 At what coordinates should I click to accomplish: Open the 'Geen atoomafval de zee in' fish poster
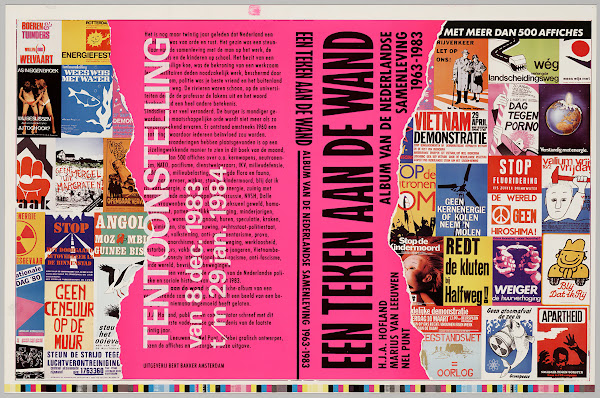pyautogui.click(x=509, y=343)
